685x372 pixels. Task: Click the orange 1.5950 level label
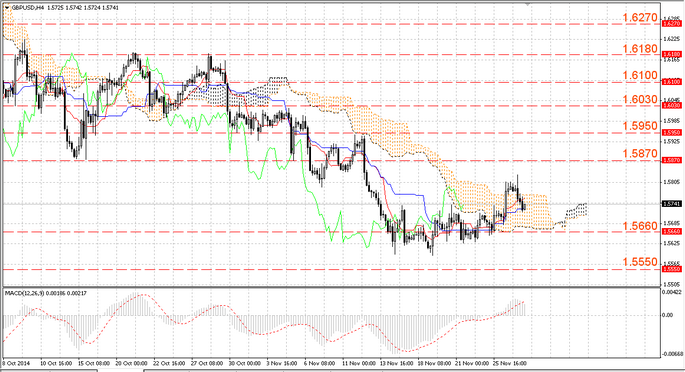pyautogui.click(x=640, y=126)
